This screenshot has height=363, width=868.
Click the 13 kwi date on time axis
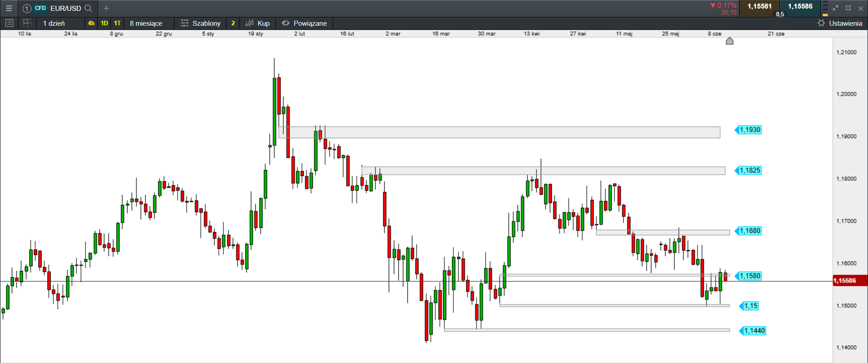click(x=532, y=34)
